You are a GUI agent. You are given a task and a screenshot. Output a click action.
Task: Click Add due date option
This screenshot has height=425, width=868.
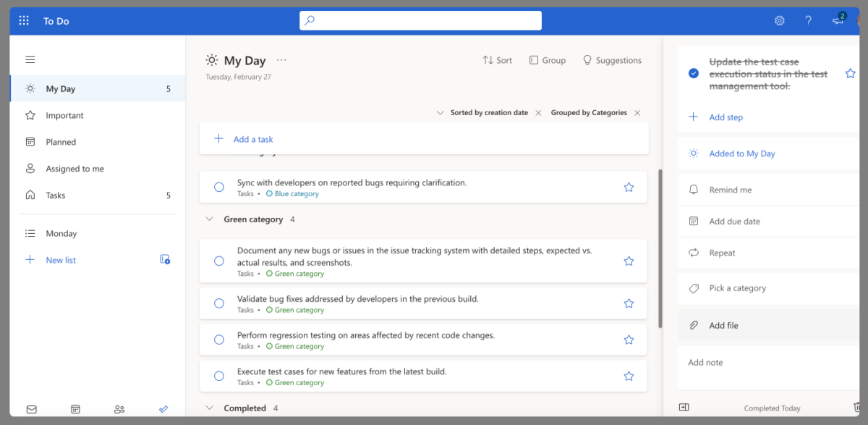click(x=734, y=222)
